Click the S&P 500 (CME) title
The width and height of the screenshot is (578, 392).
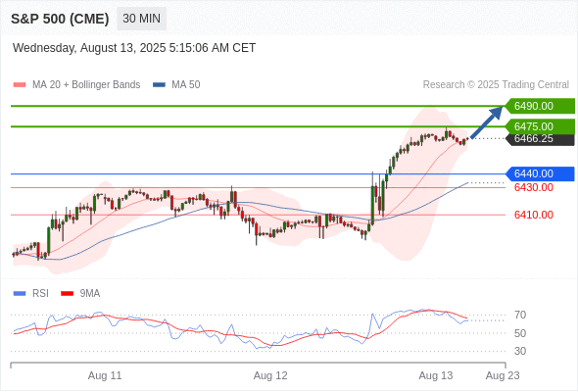tap(60, 19)
